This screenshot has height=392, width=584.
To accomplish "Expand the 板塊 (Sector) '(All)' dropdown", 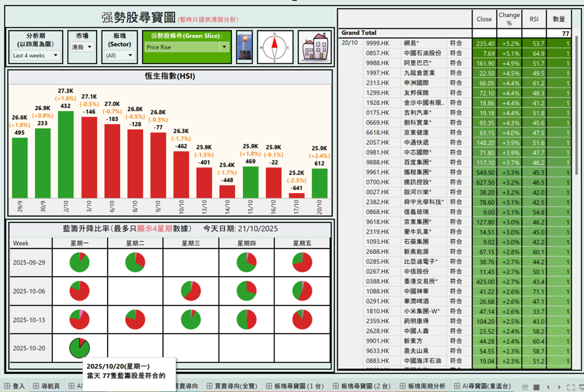I will click(119, 55).
